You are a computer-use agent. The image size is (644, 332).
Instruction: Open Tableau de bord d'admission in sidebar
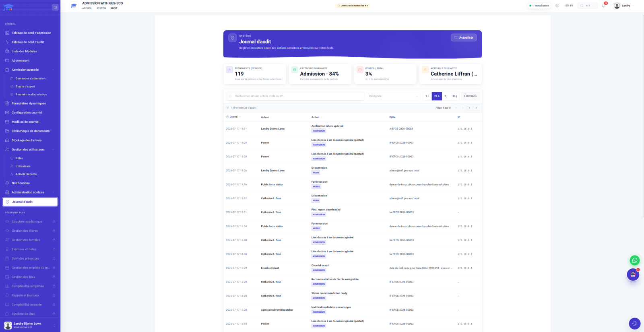point(30,33)
